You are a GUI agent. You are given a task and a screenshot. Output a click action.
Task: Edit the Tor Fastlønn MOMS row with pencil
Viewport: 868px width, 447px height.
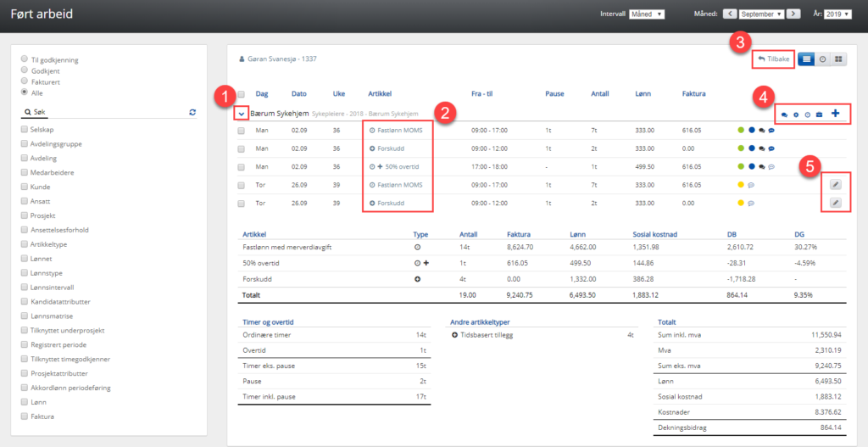[835, 184]
